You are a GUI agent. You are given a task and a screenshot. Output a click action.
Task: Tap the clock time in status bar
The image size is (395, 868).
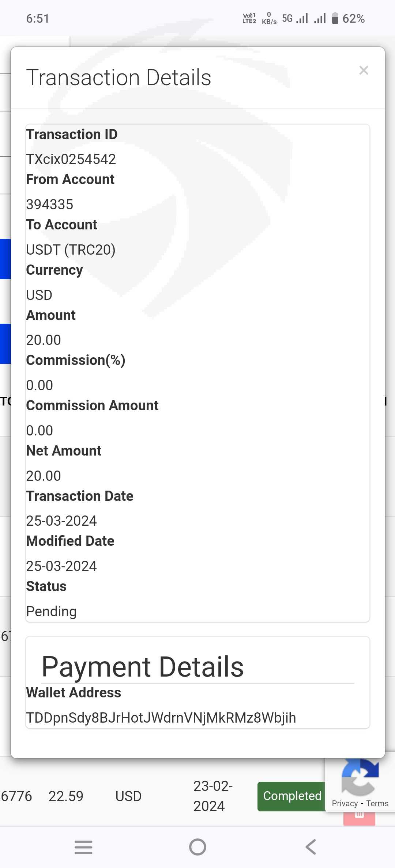[x=37, y=18]
